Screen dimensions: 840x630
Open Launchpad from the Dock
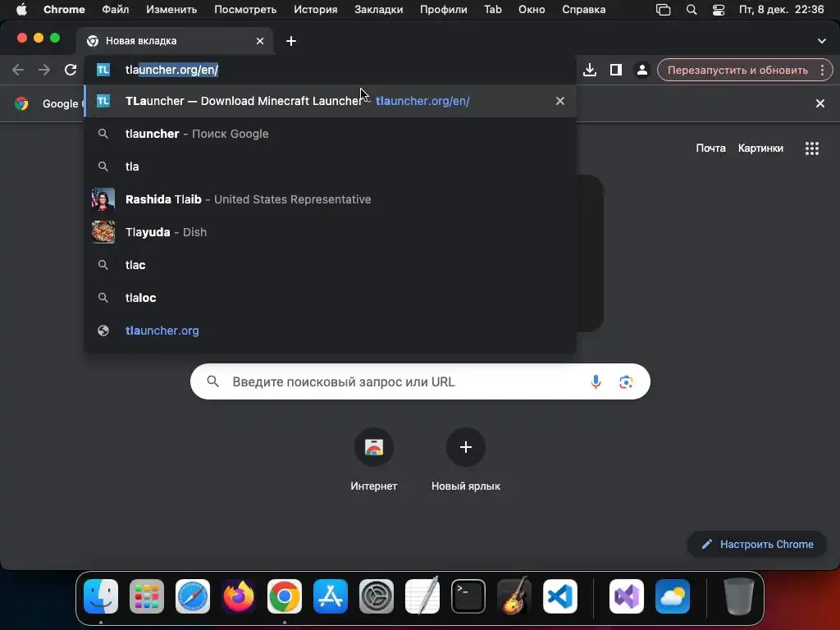pos(147,596)
